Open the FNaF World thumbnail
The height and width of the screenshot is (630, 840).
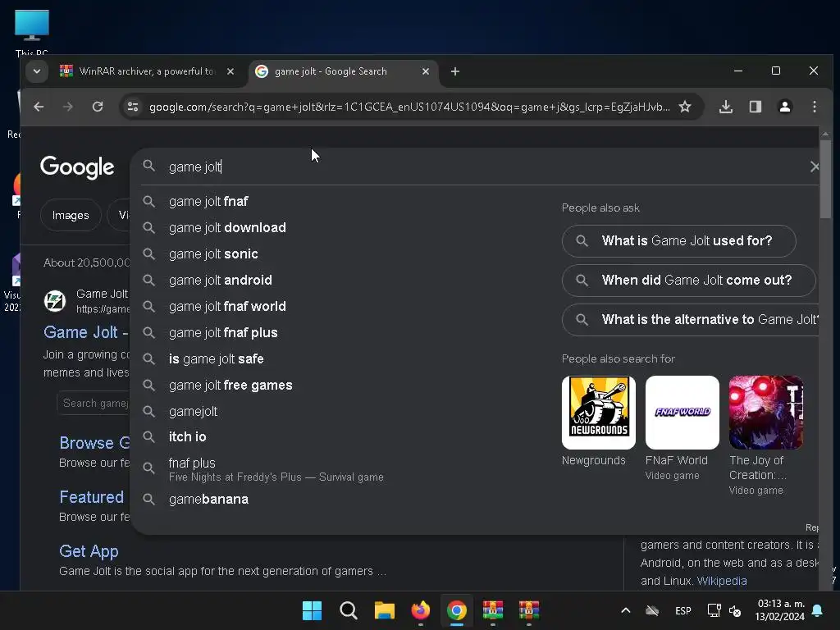[682, 413]
